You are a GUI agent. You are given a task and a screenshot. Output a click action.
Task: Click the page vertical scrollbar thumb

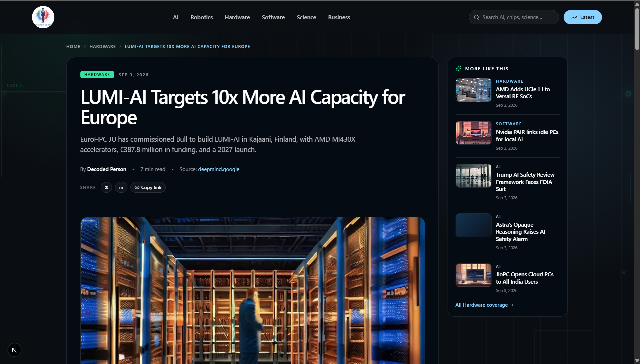637,29
